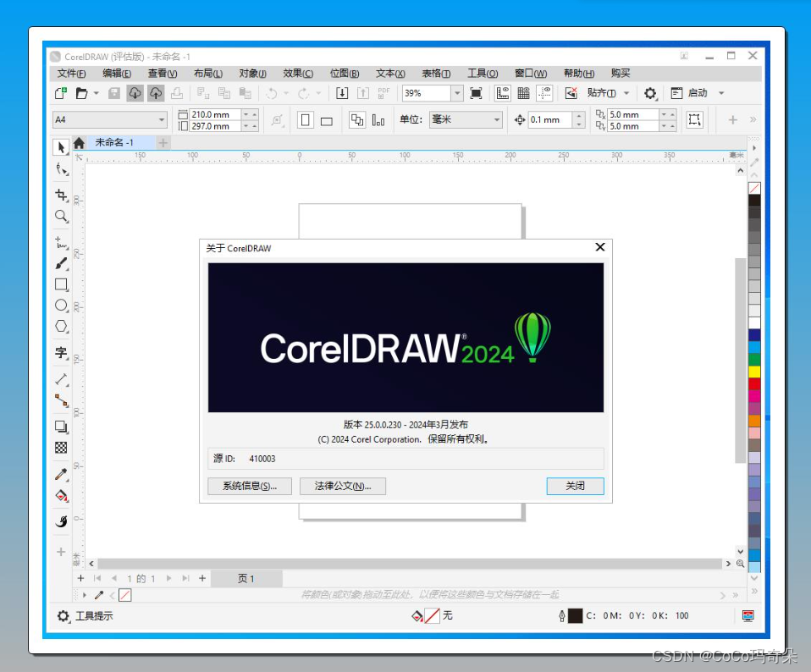Select the Color Eyedropper tool
Image resolution: width=811 pixels, height=672 pixels.
[62, 474]
